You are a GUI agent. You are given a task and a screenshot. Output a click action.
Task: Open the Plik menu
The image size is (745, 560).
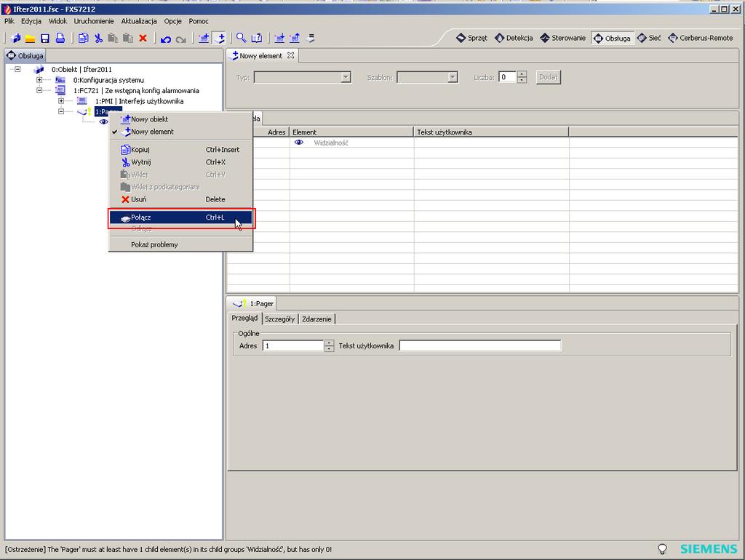9,21
